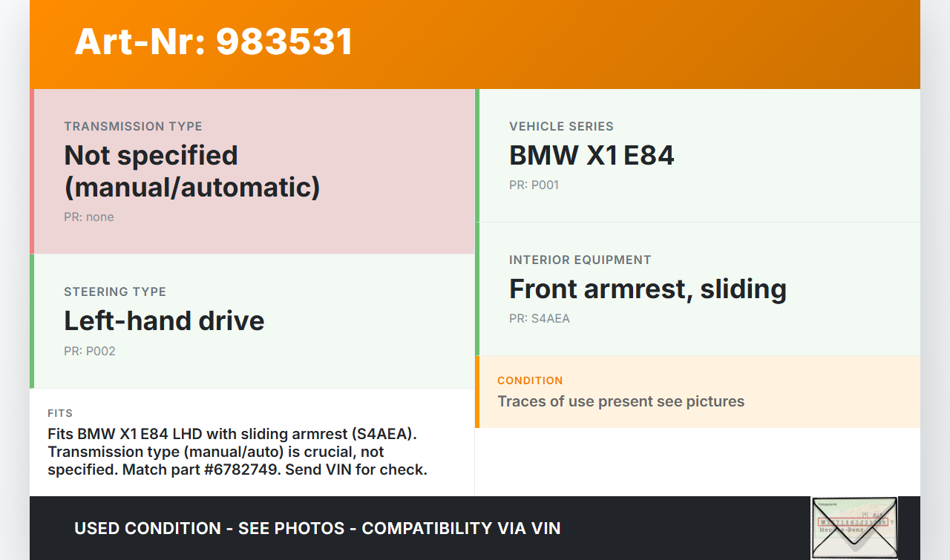This screenshot has width=950, height=560.
Task: Select the BMW X1 E84 value
Action: pos(592,155)
